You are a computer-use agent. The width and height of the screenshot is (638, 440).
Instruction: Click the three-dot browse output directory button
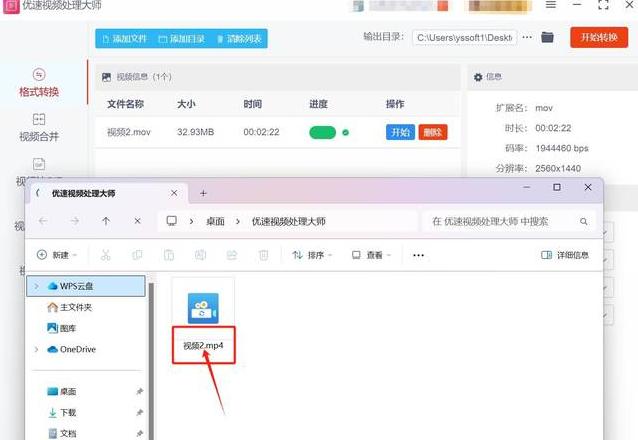click(527, 37)
